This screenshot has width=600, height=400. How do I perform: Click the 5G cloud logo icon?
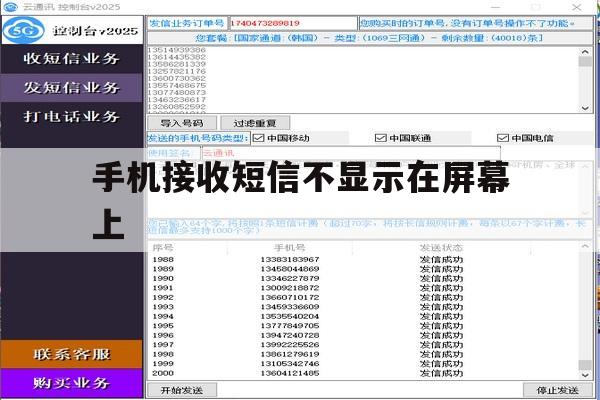tap(23, 30)
